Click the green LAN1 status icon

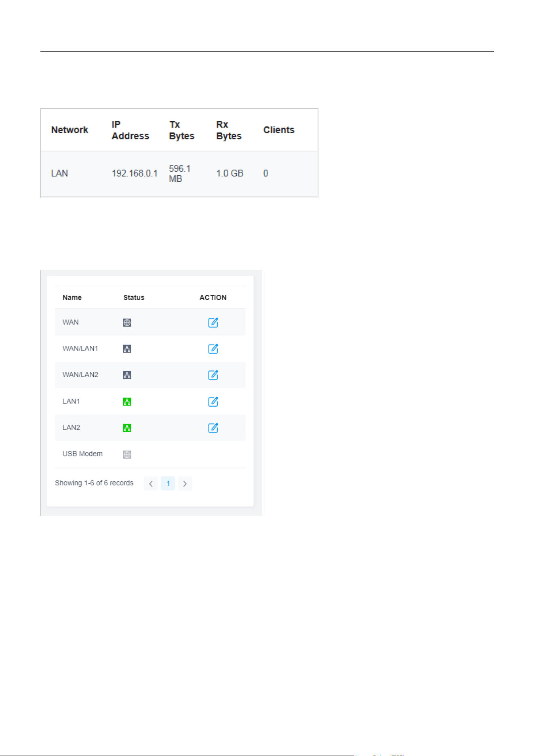click(x=127, y=402)
